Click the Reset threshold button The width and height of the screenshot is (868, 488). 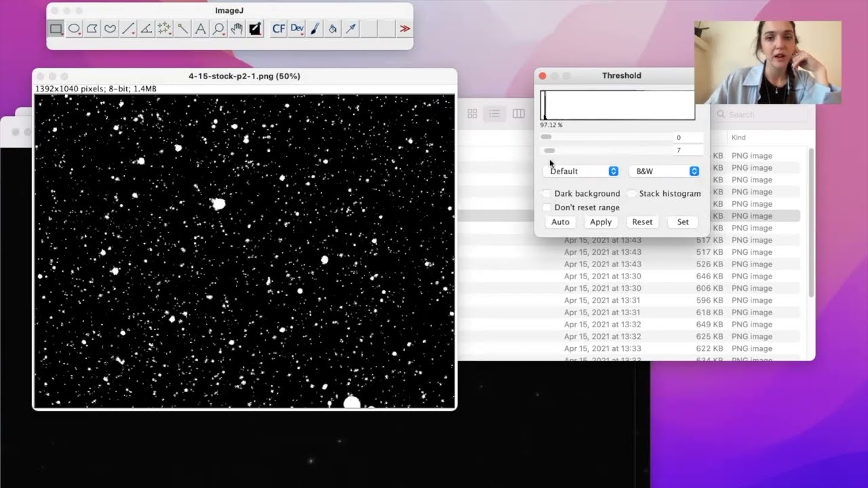(x=642, y=222)
